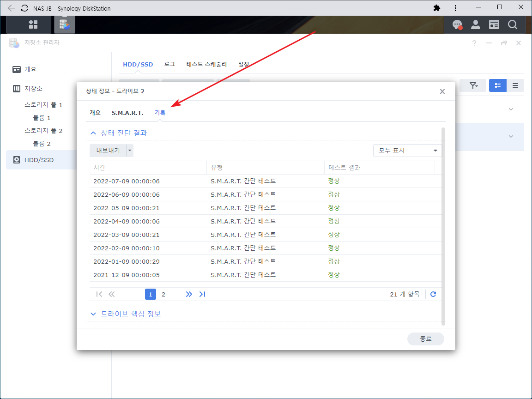This screenshot has width=532, height=399.
Task: Open the 기록 tab in the dialog
Action: (160, 113)
